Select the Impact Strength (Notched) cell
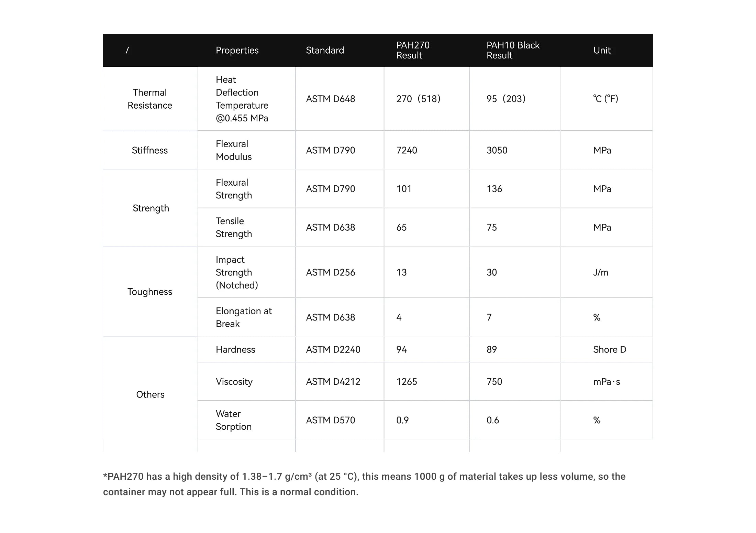Screen dimensions: 756x533 [237, 272]
